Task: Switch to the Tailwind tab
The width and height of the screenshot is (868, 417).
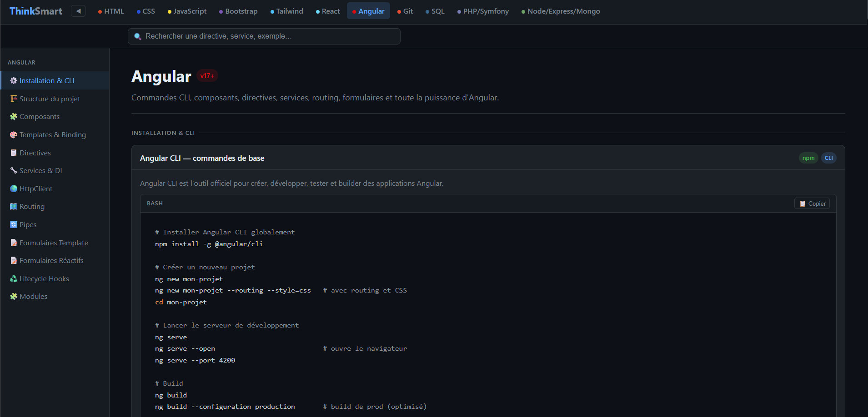Action: [x=287, y=11]
